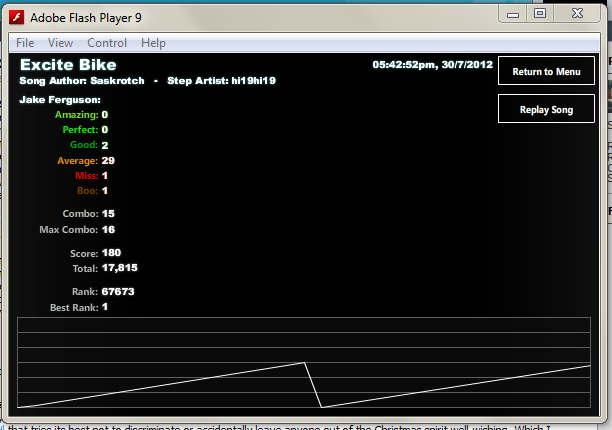
Task: Click the Amazing: 0 stat
Action: (x=82, y=115)
